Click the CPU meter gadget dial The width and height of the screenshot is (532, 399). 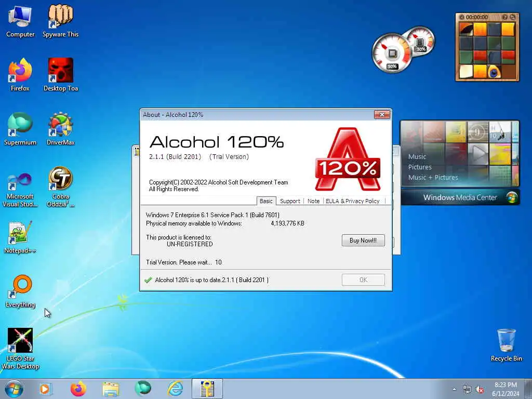coord(392,53)
